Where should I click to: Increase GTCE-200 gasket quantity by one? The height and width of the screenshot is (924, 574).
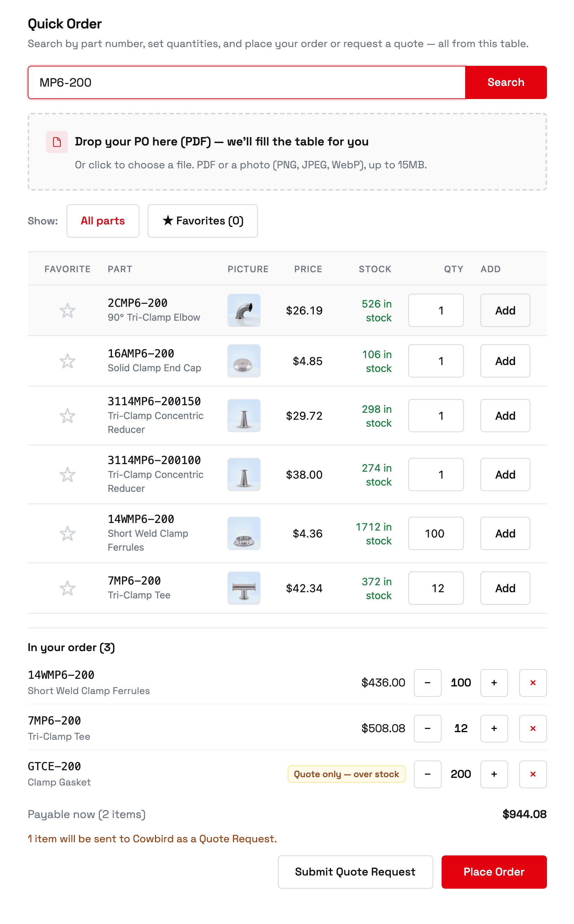tap(494, 774)
